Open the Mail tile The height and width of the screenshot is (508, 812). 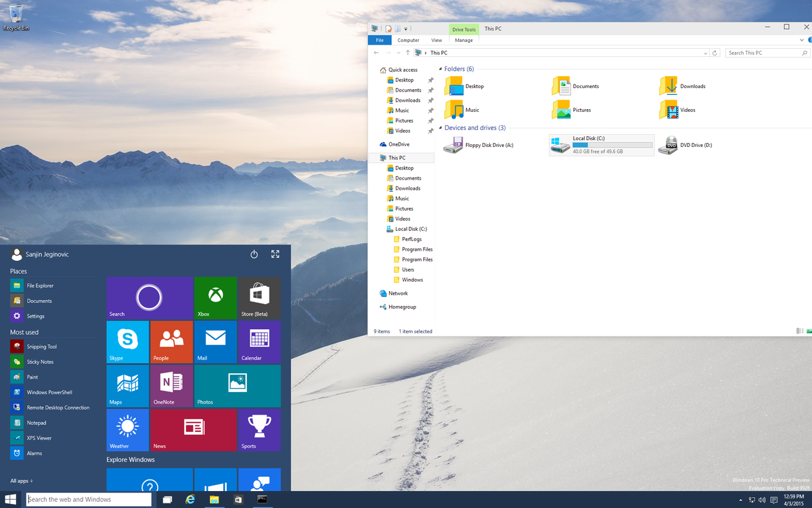click(215, 342)
